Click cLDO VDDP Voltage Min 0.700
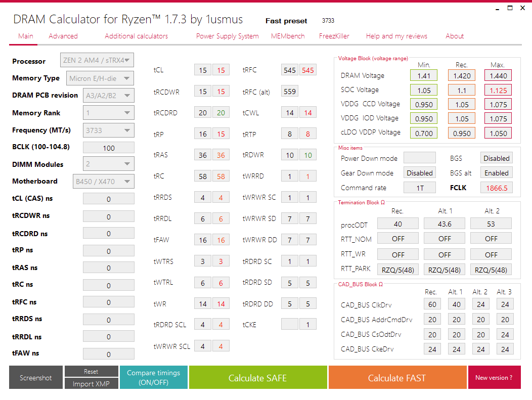Screen dimensions: 532x400 coord(424,133)
